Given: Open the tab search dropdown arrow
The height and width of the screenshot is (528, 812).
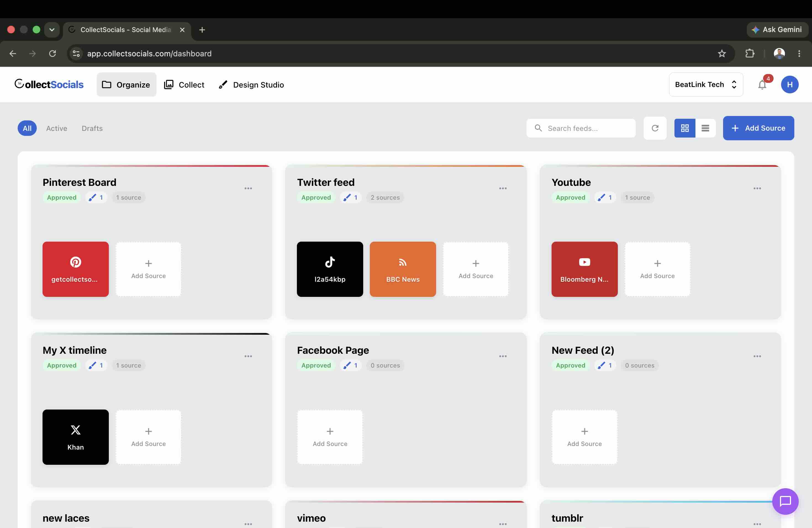Looking at the screenshot, I should tap(52, 30).
